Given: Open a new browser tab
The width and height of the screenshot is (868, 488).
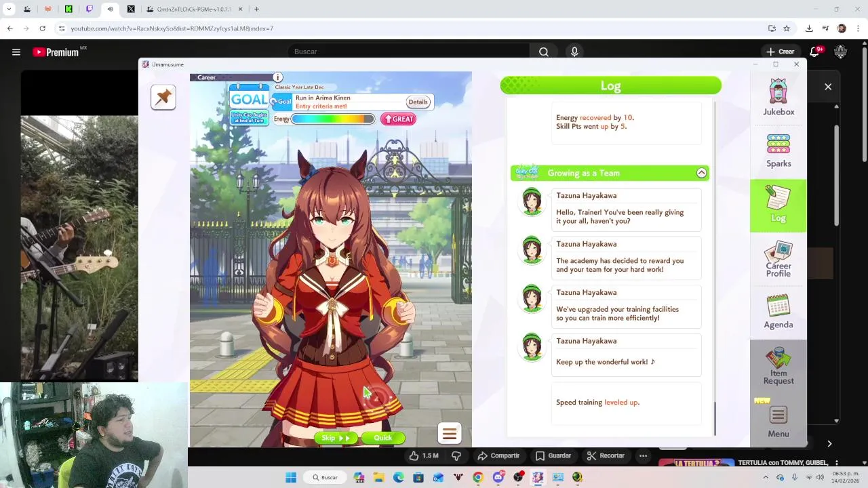Looking at the screenshot, I should 256,9.
